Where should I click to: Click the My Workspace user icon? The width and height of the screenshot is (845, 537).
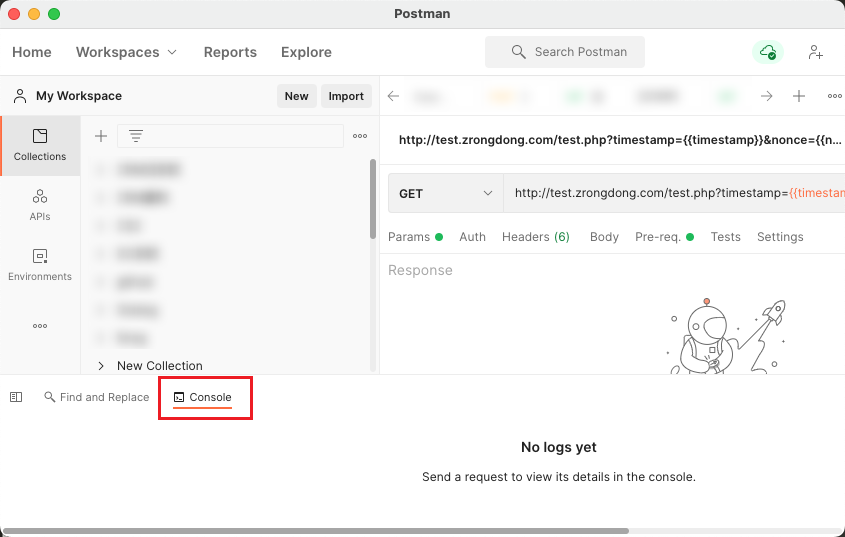[x=20, y=95]
